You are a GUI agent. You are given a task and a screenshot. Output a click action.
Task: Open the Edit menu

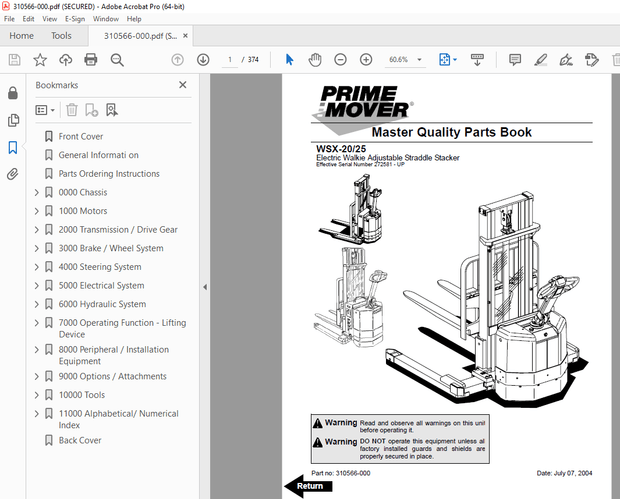[x=28, y=19]
